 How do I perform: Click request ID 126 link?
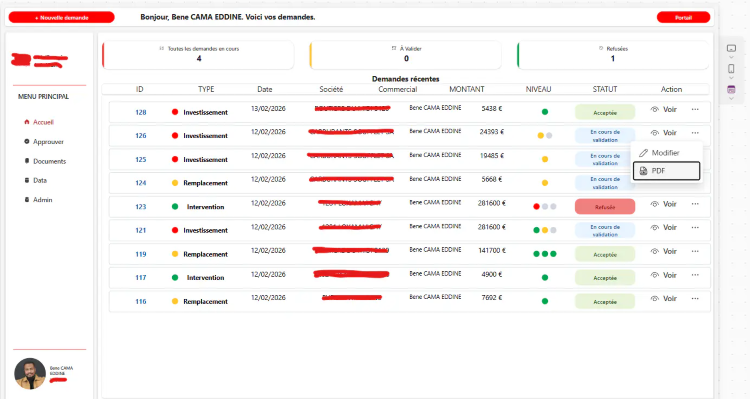(x=141, y=136)
